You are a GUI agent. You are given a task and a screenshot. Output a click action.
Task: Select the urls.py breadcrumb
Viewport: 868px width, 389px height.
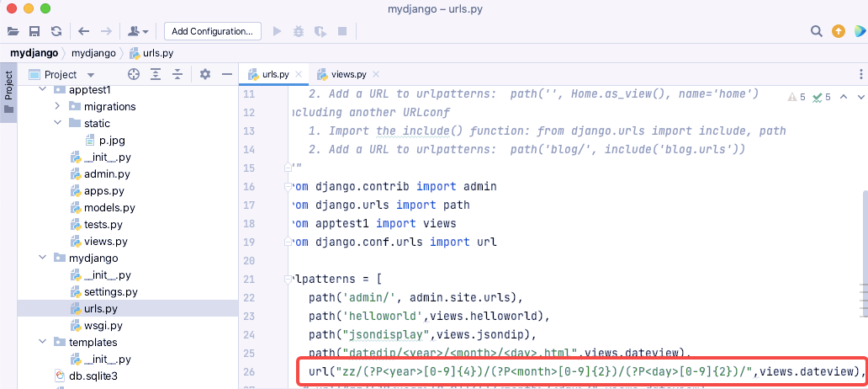(x=151, y=54)
